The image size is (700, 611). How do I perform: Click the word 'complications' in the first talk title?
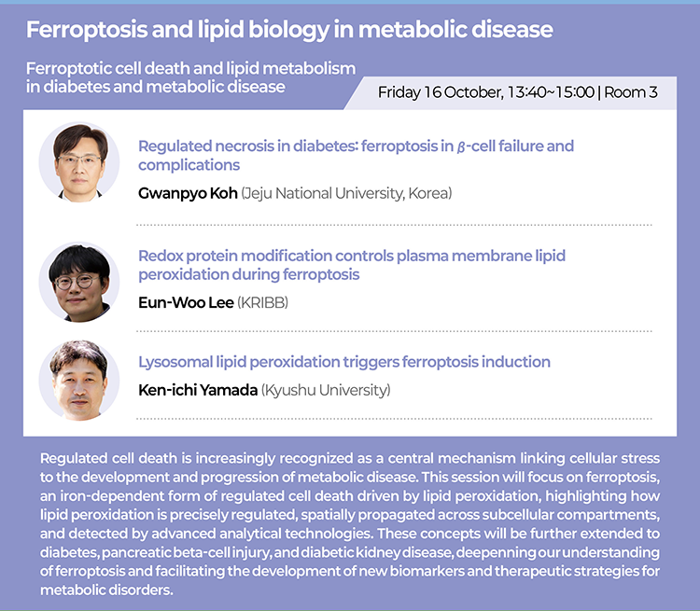click(x=189, y=165)
